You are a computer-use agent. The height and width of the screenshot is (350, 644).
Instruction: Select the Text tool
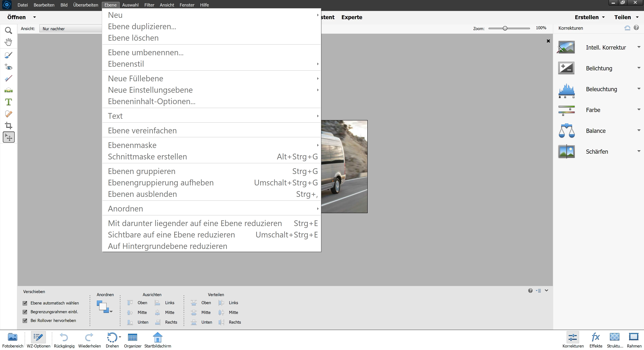click(x=9, y=102)
